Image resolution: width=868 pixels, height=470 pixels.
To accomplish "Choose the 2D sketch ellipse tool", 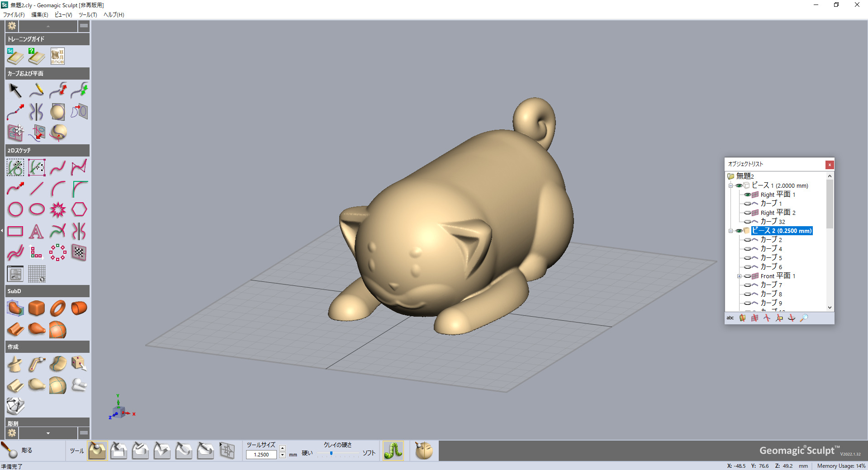I will [37, 209].
